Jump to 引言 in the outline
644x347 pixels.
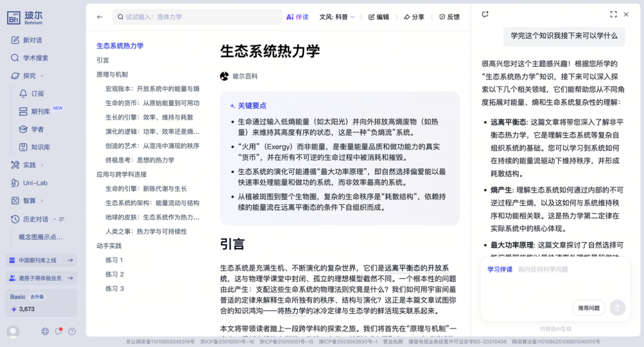click(x=103, y=60)
